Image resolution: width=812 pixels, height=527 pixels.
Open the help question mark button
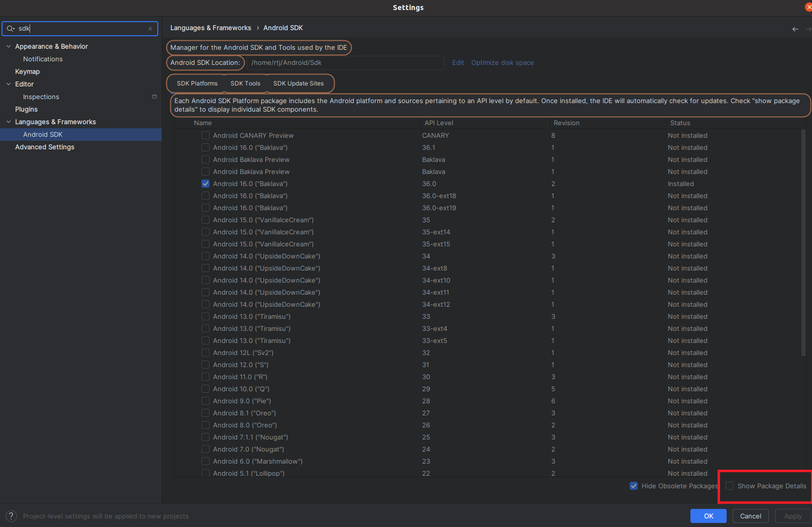pos(11,516)
